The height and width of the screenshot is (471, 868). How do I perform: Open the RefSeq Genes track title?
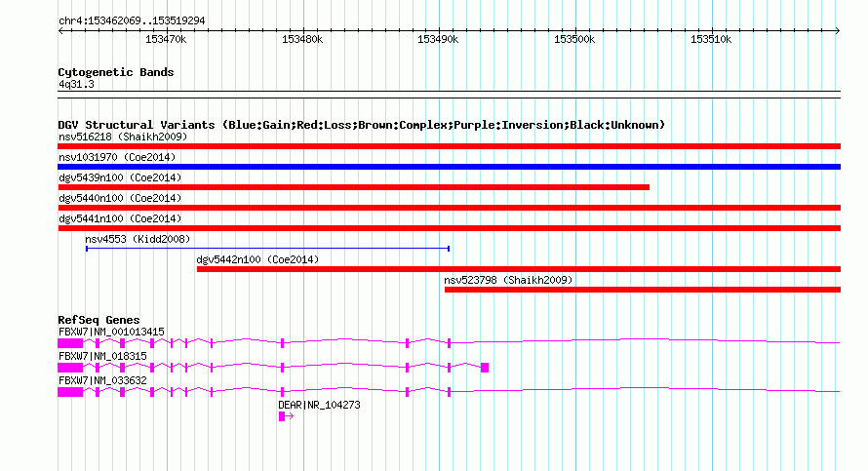click(99, 320)
